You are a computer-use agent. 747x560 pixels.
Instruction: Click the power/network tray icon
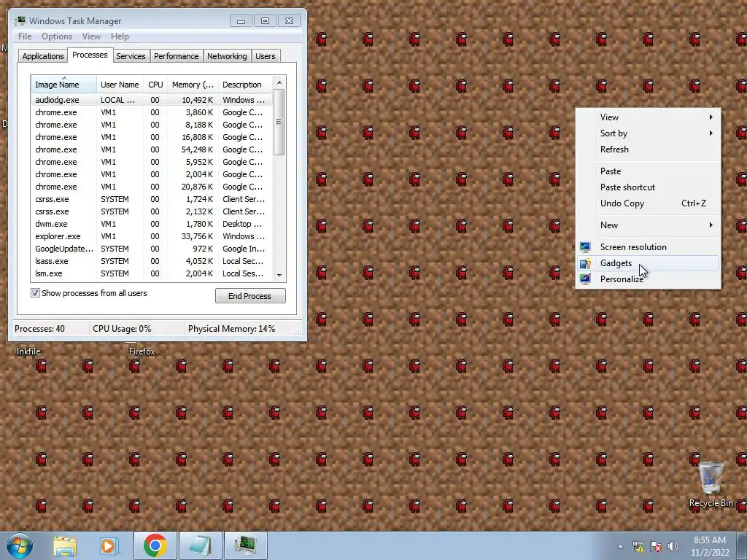point(638,547)
